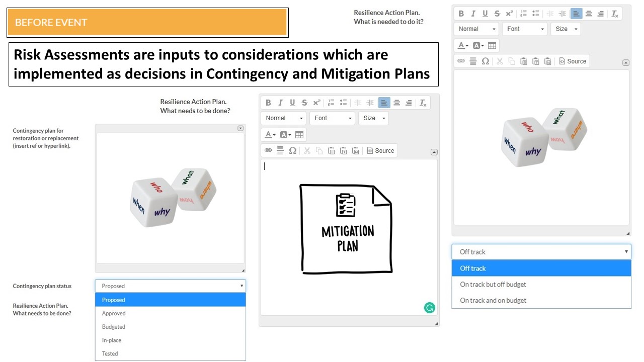The width and height of the screenshot is (644, 362).
Task: Insert a table in the middle editor
Action: 299,135
